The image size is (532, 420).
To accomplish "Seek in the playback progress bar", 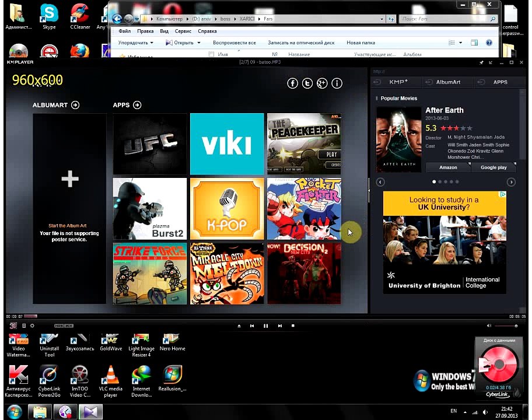I will pyautogui.click(x=265, y=316).
